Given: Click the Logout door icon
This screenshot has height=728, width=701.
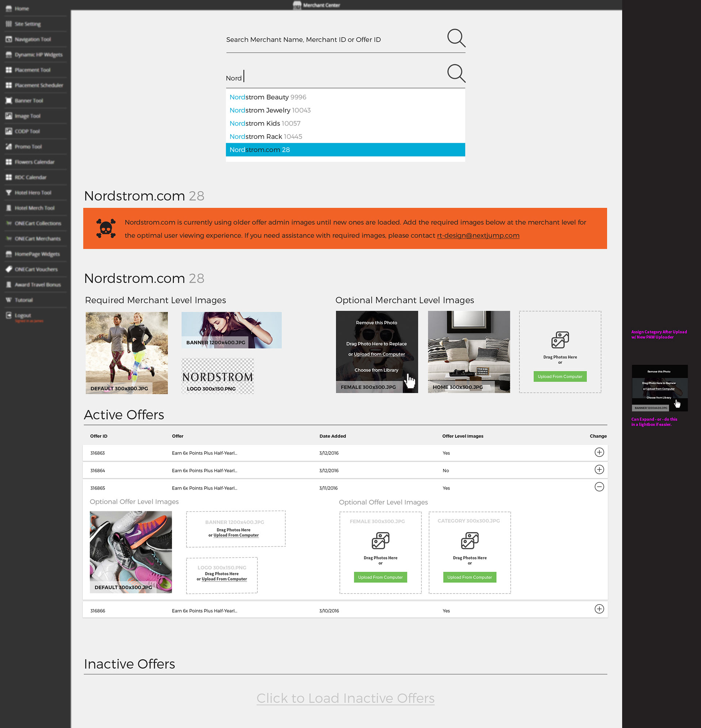Looking at the screenshot, I should [x=8, y=315].
